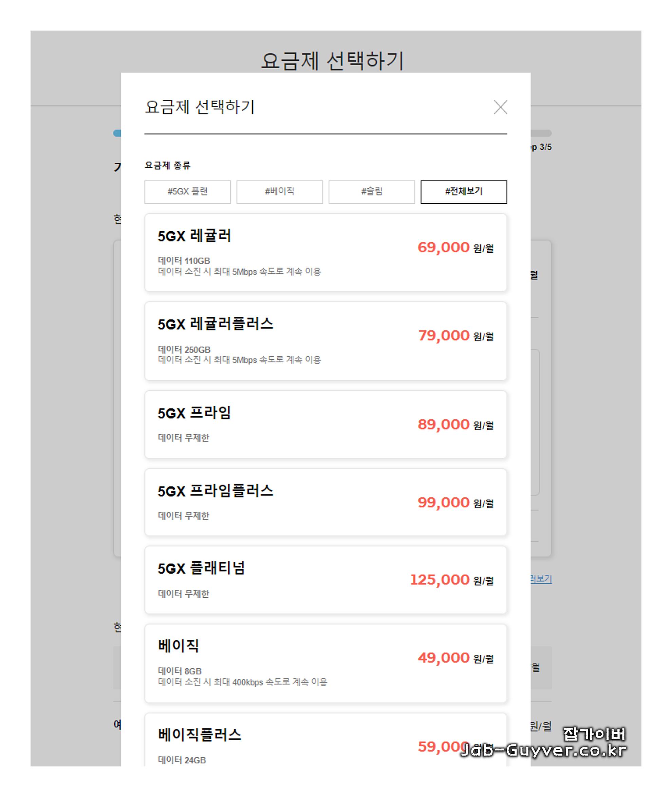The image size is (672, 797).
Task: Choose the 5GX 프라임플러스 plan card
Action: coord(326,502)
